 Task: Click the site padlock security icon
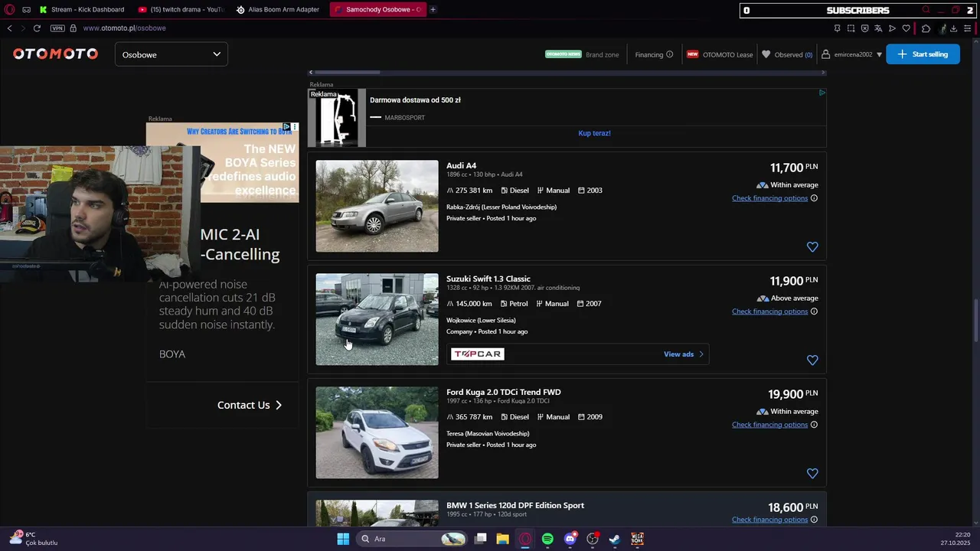tap(73, 28)
